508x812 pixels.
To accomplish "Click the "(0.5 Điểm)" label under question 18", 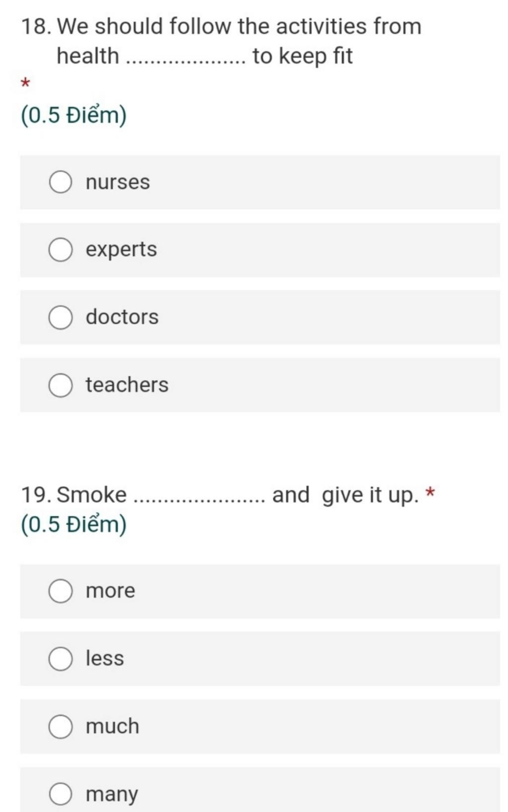I will 74,116.
